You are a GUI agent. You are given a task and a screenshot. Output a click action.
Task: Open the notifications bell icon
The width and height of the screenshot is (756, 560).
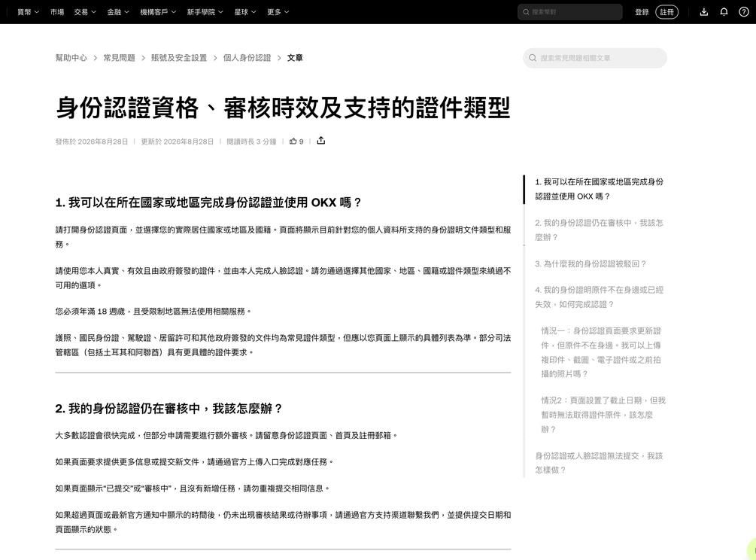[x=724, y=12]
